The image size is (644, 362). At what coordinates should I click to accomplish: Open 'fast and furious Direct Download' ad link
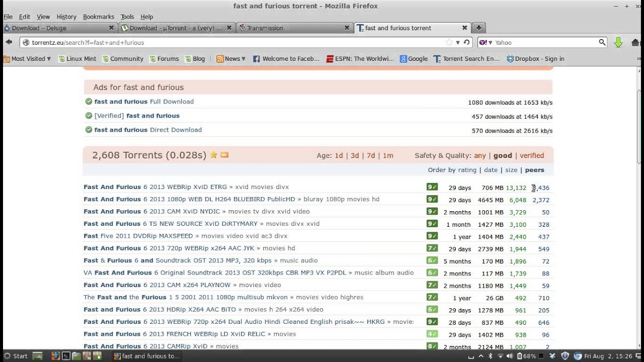click(148, 130)
